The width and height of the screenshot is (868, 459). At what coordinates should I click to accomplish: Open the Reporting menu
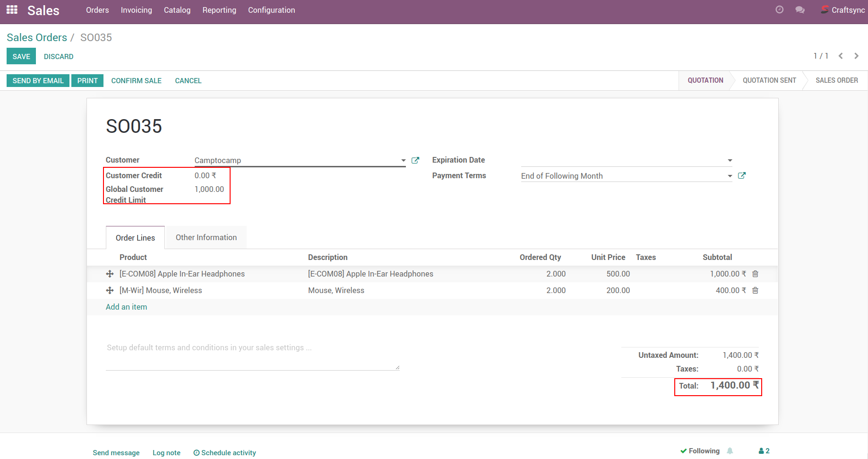coord(219,10)
